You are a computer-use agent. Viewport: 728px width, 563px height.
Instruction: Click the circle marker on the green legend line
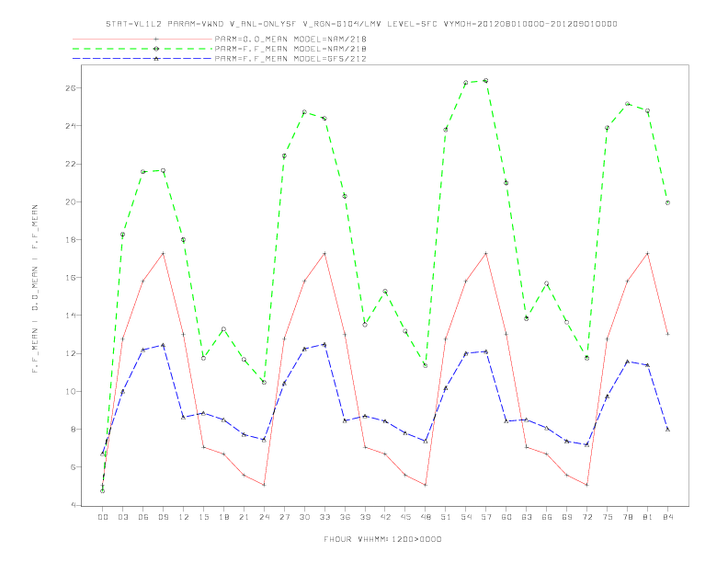156,49
